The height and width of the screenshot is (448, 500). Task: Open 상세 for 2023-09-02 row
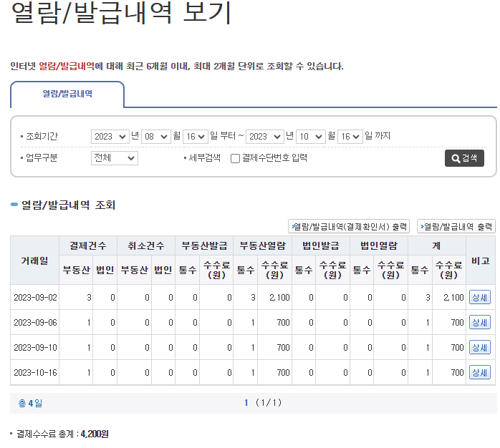coord(480,298)
